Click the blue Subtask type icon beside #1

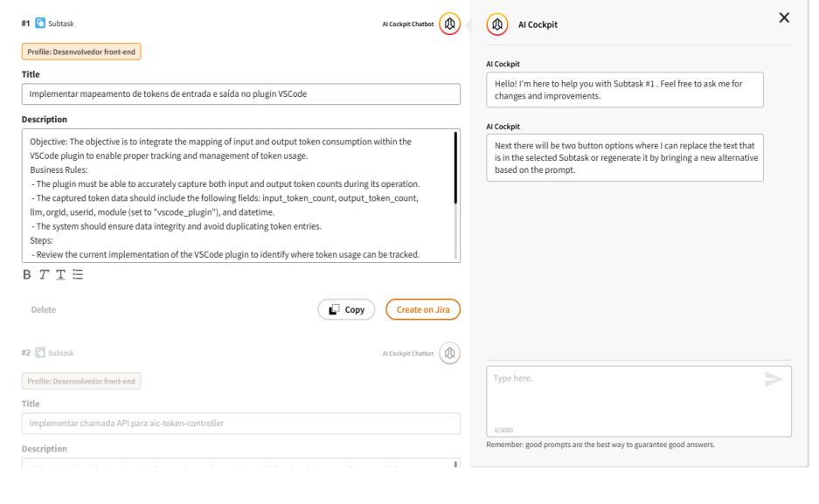[x=38, y=24]
